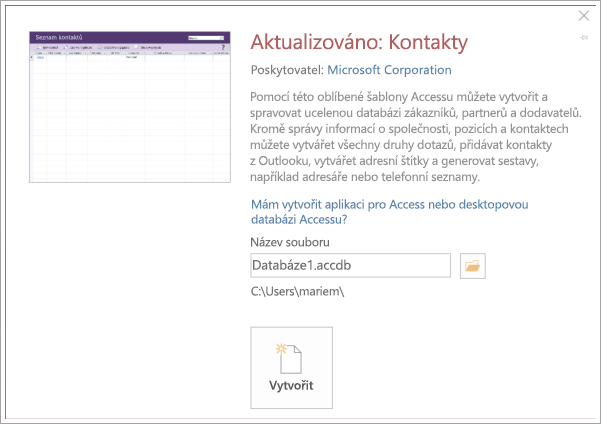Click the Název souboru label
The width and height of the screenshot is (601, 424).
[290, 242]
